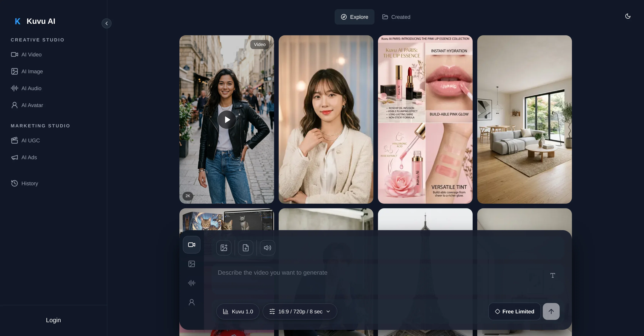Open AI Ads in Marketing Studio

[x=24, y=157]
